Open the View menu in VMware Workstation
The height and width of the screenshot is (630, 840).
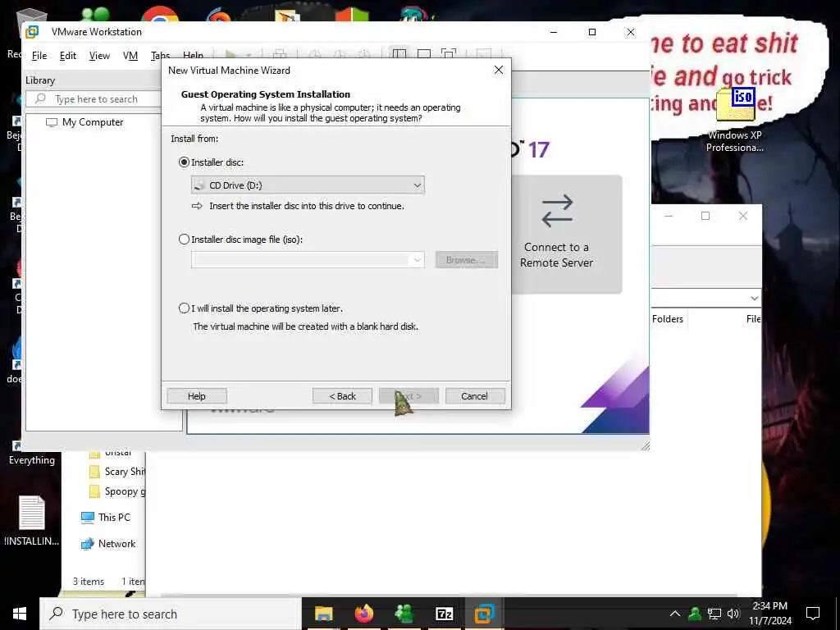tap(99, 56)
